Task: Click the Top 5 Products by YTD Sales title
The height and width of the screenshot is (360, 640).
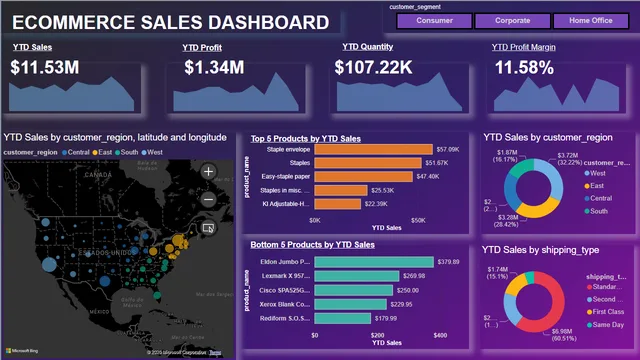Action: pos(306,139)
